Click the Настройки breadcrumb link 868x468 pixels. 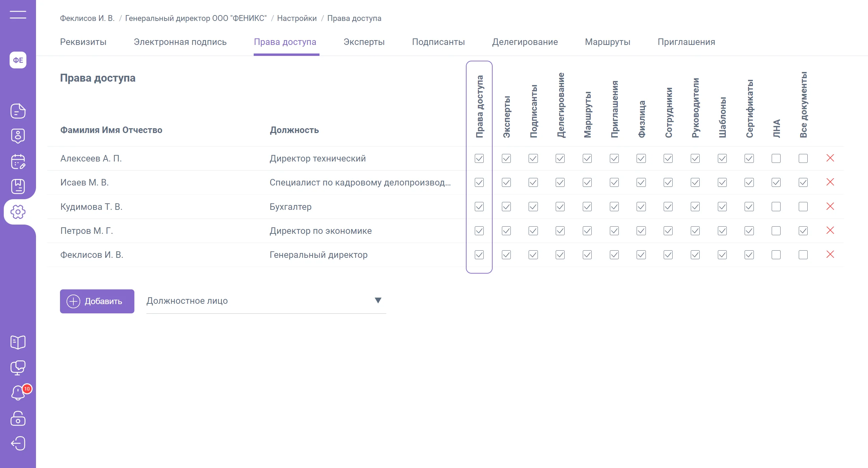pos(297,18)
